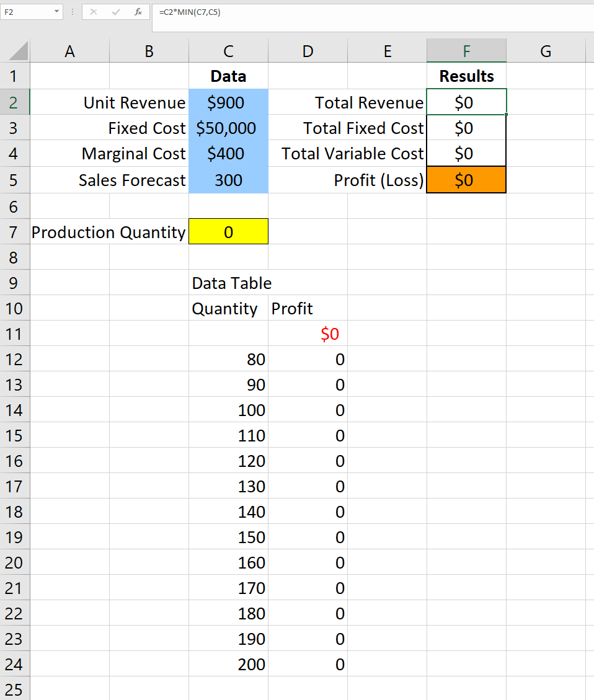Select the Quantity 120 cell in the data table

coord(228,461)
